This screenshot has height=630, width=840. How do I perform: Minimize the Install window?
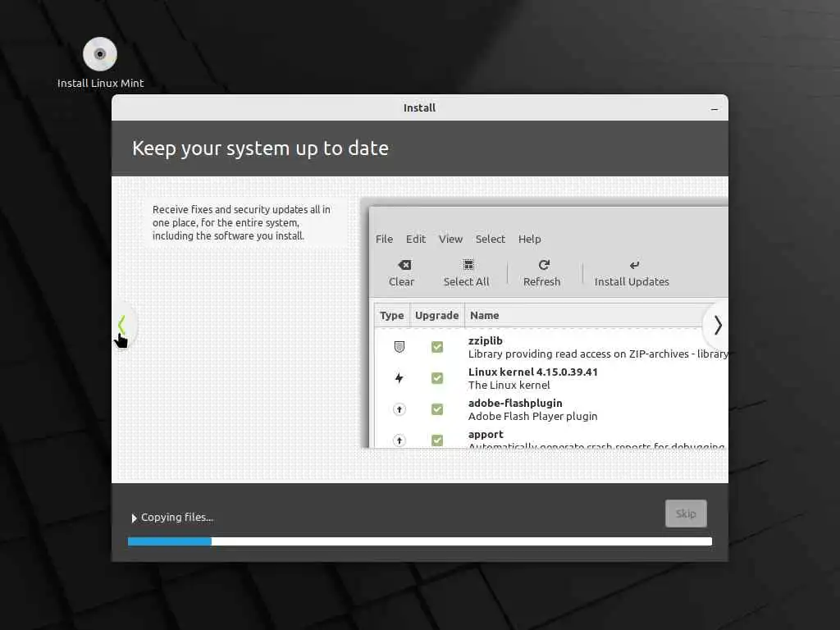[x=714, y=109]
